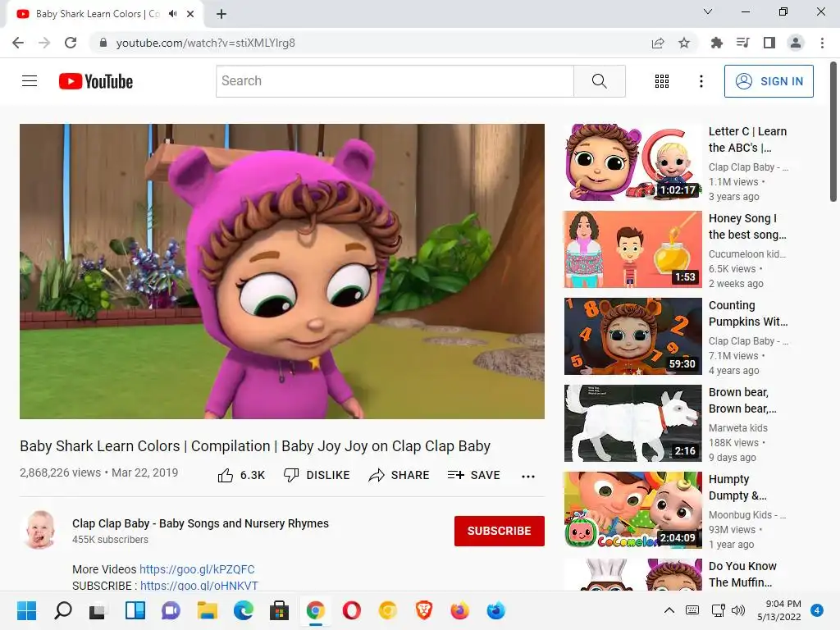This screenshot has width=840, height=630.
Task: Open Microsoft Store in taskbar
Action: pos(279,610)
